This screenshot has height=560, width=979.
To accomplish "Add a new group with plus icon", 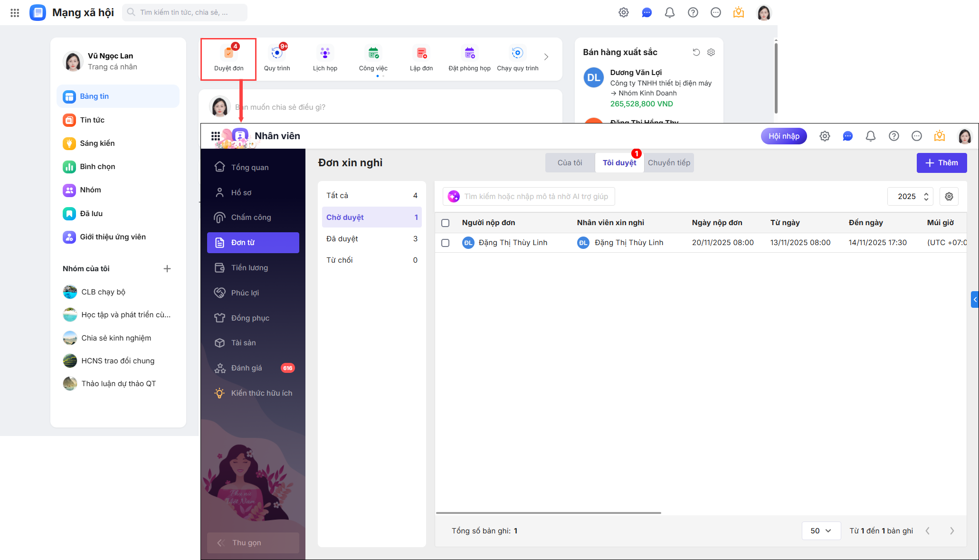I will [x=167, y=269].
